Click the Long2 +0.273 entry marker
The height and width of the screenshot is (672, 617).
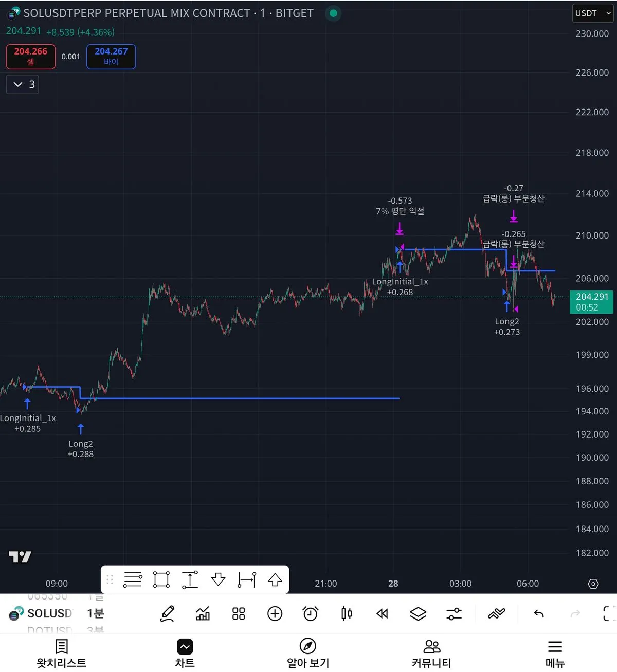click(x=507, y=326)
